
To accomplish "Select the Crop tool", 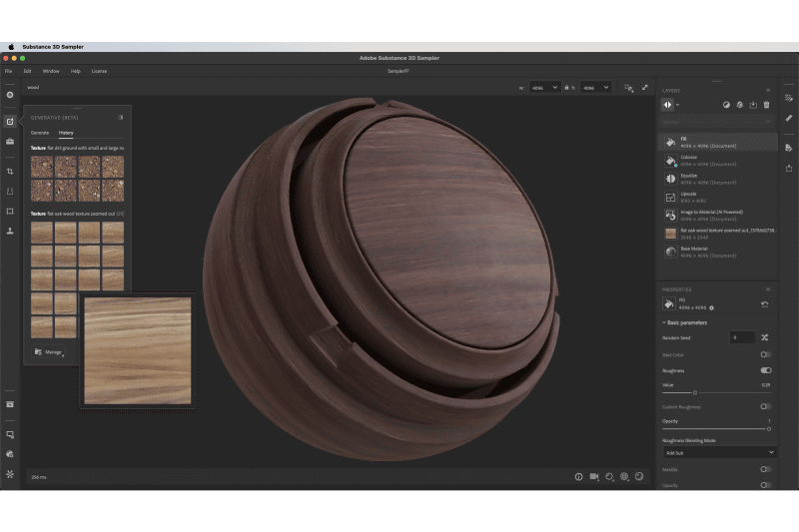I will [x=10, y=171].
